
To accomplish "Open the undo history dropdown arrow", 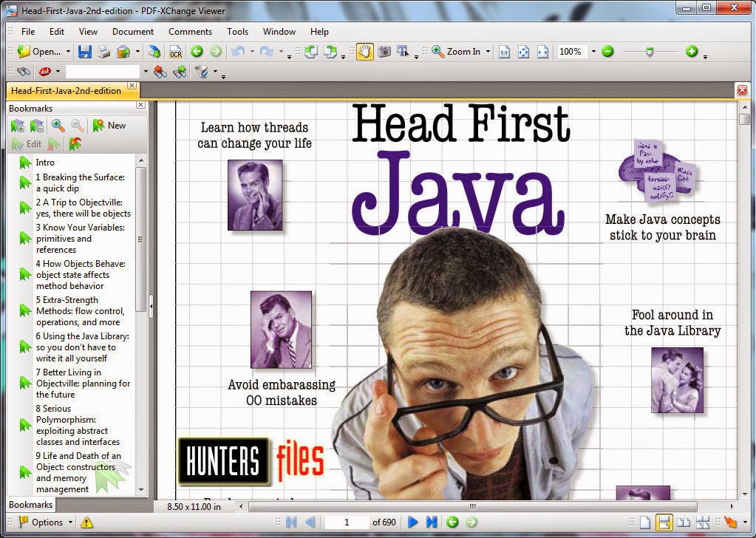I will click(x=252, y=52).
